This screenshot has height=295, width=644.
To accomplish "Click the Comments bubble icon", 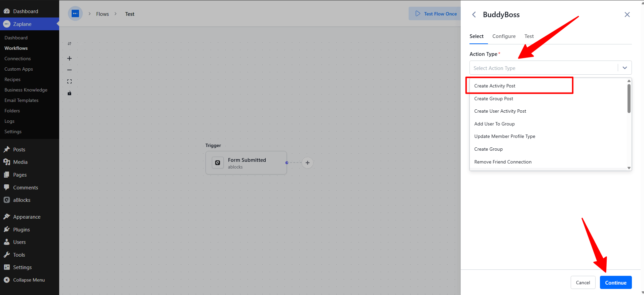I will pos(7,187).
